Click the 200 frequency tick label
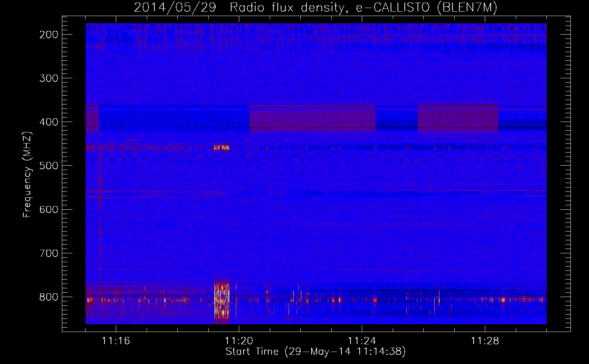 (49, 35)
